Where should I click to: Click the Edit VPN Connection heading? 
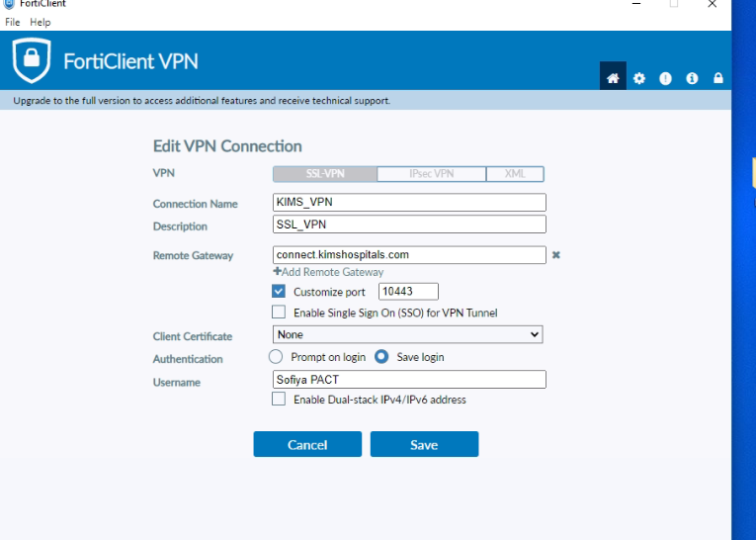pyautogui.click(x=227, y=146)
